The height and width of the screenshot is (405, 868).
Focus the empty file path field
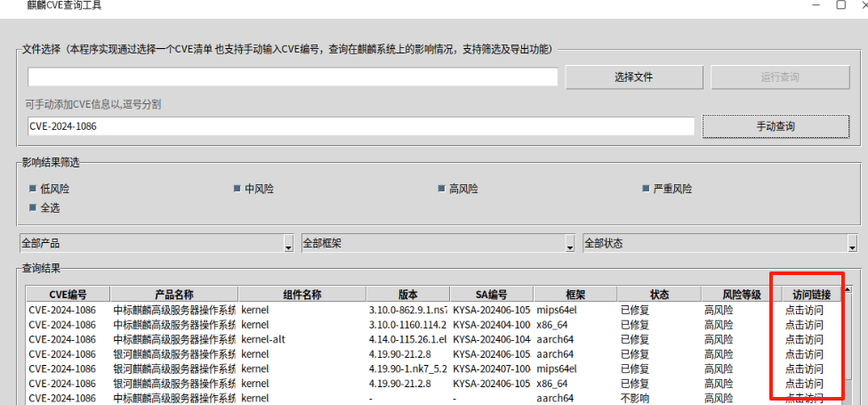coord(293,77)
